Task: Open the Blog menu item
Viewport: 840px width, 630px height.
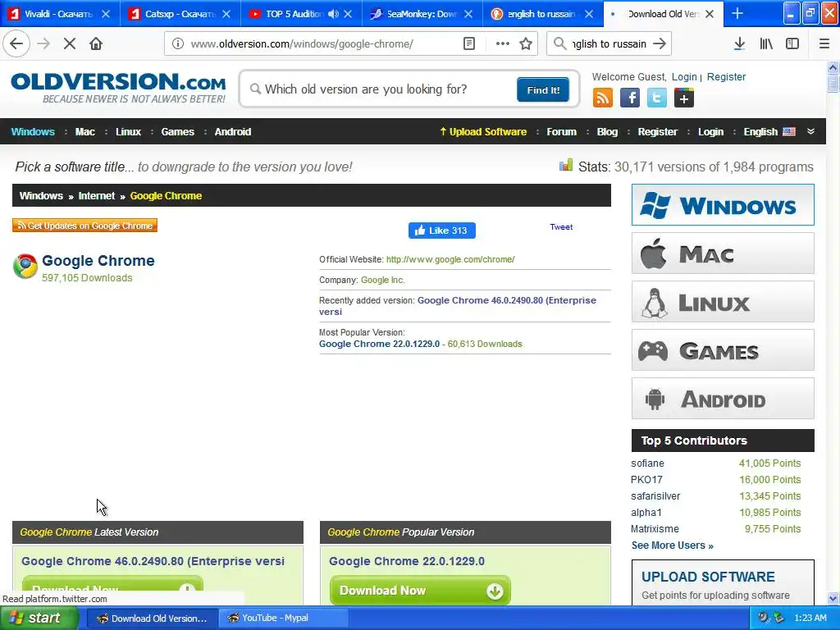Action: click(x=607, y=132)
